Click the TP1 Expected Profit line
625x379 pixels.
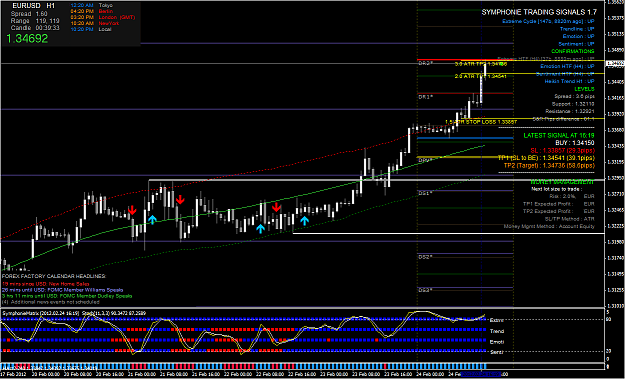558,204
